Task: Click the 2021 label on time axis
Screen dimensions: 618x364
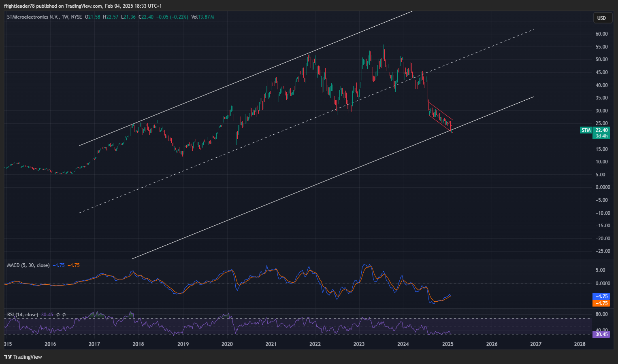Action: pyautogui.click(x=271, y=344)
